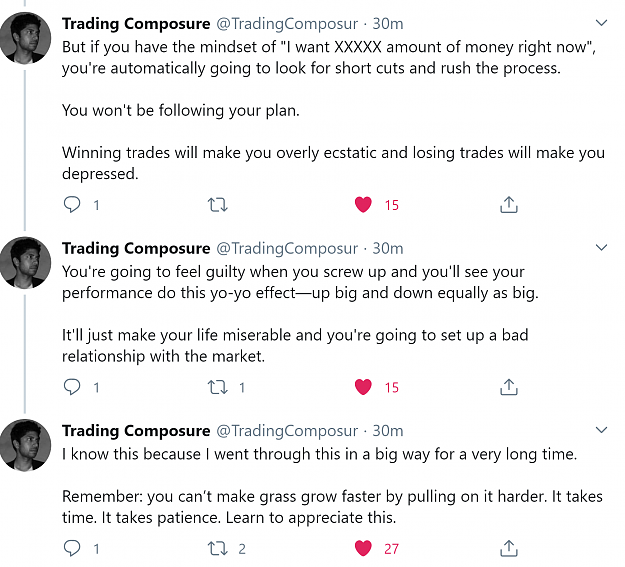Screen dimensions: 625x567
Task: Retweet the yo-yo effect tweet
Action: click(x=218, y=387)
